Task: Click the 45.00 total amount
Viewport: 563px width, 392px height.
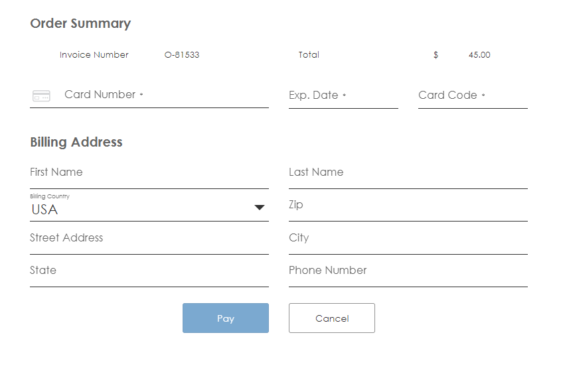Action: (x=479, y=55)
